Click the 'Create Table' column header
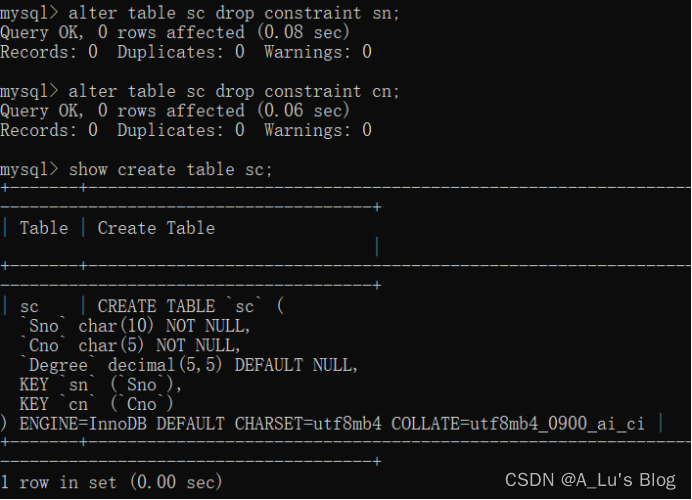This screenshot has width=692, height=500. coord(156,228)
